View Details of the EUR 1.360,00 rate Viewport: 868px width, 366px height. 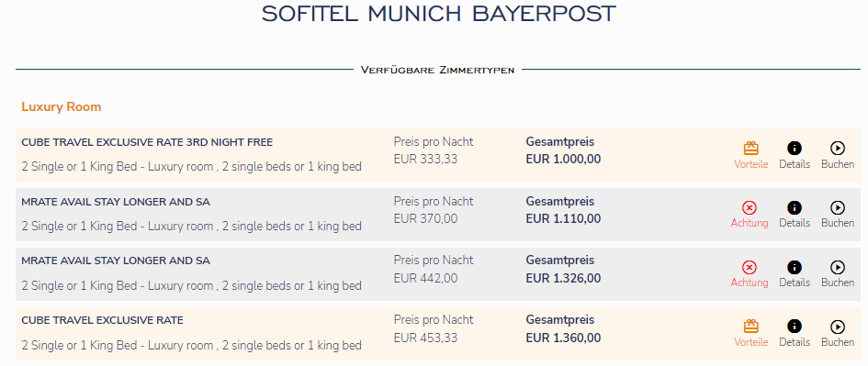click(x=795, y=327)
